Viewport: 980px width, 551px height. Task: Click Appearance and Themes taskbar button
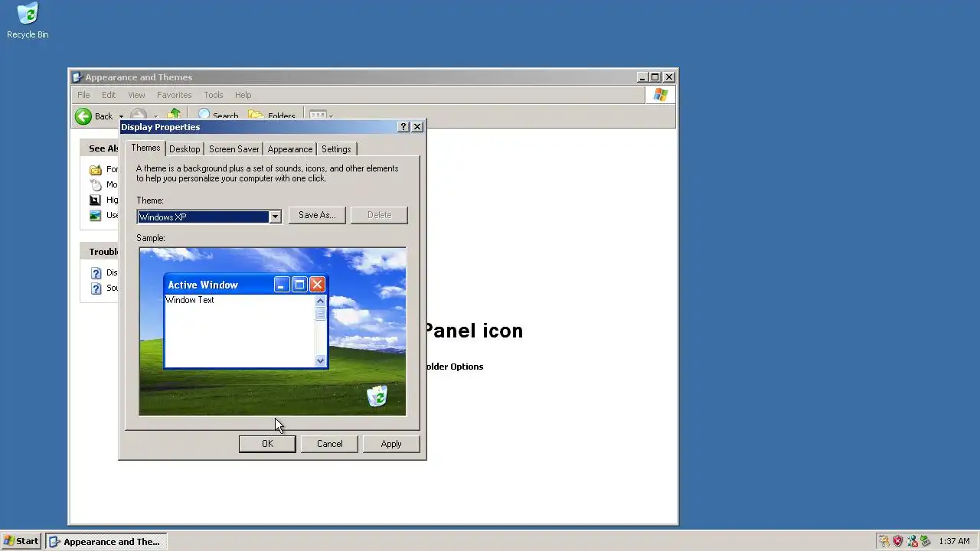[x=106, y=541]
